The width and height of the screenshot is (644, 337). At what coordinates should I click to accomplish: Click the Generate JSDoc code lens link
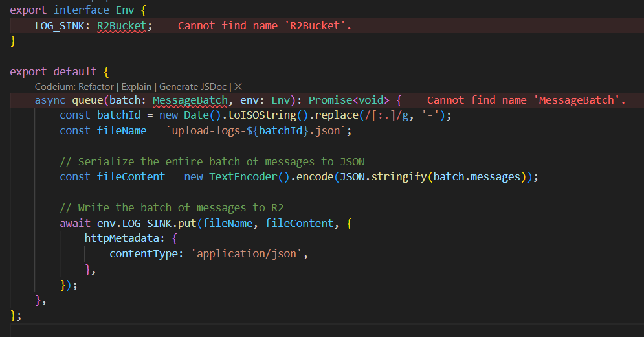(193, 87)
